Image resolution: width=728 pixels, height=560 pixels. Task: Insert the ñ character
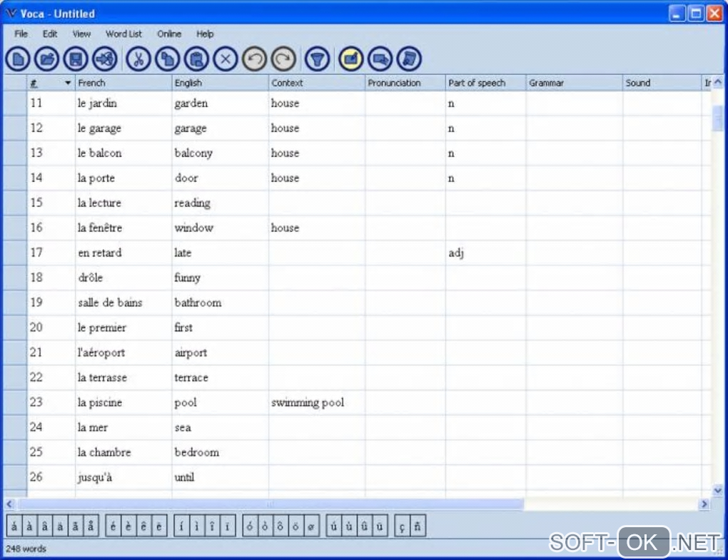click(418, 526)
